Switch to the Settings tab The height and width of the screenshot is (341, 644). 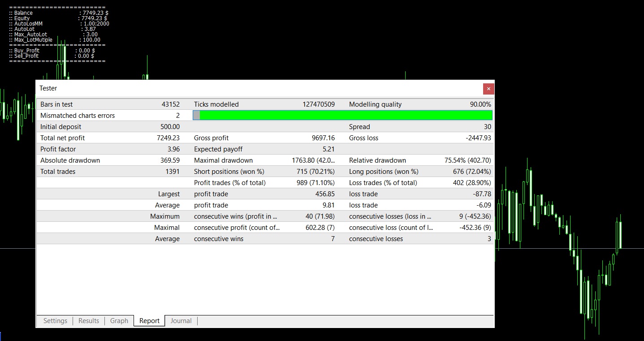[55, 321]
